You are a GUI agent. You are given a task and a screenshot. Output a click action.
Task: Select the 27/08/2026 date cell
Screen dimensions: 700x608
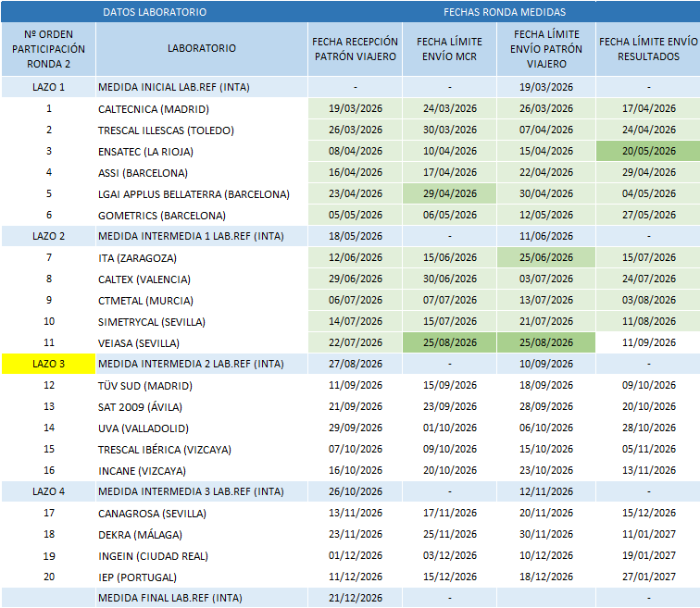[x=356, y=364]
